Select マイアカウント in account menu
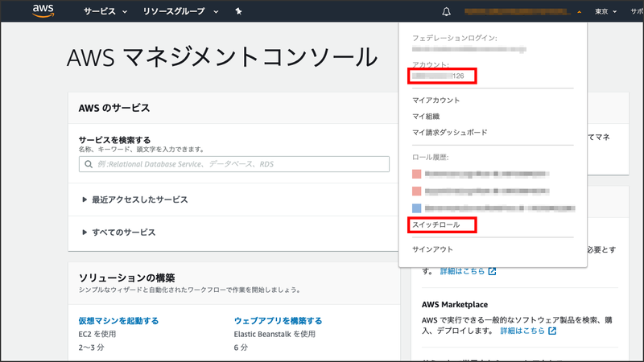Image resolution: width=644 pixels, height=362 pixels. pos(436,100)
